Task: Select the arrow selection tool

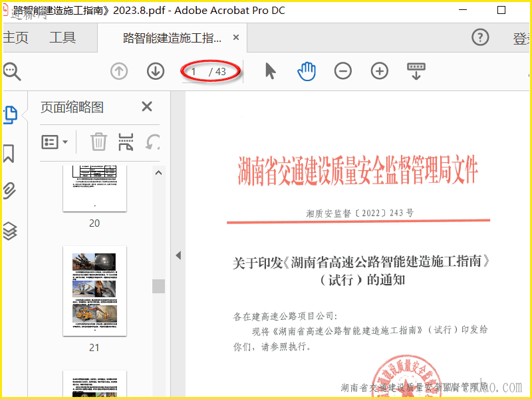Action: 270,71
